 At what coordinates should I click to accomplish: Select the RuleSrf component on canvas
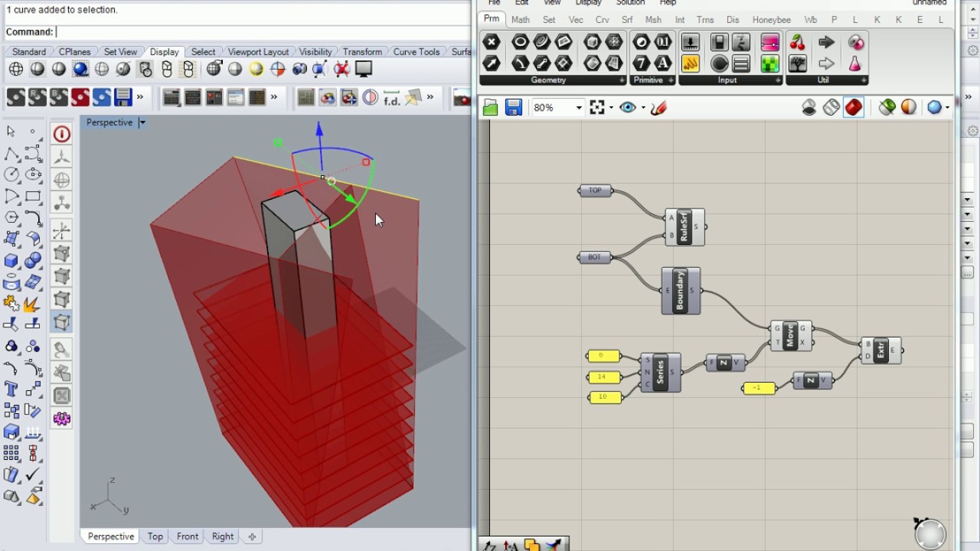coord(684,227)
